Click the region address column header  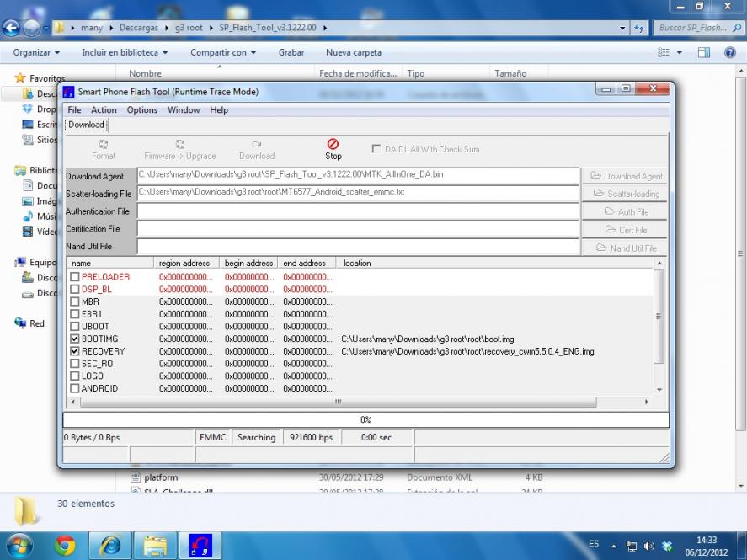coord(186,263)
